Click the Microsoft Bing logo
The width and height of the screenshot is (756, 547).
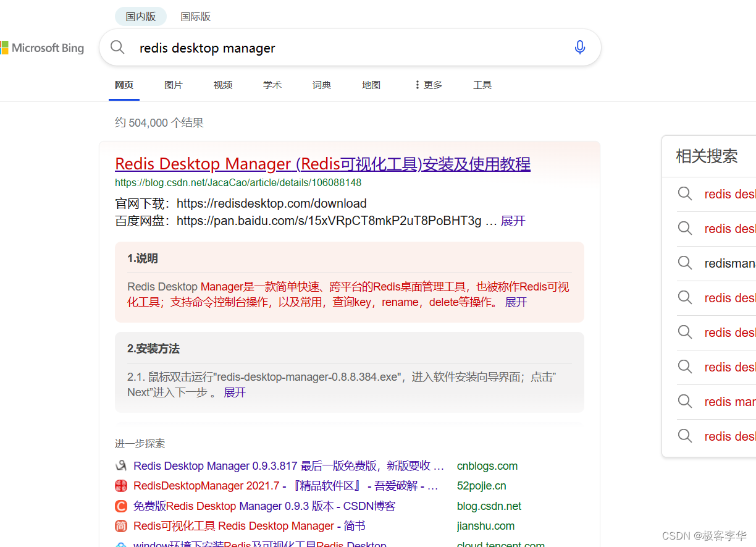[x=42, y=48]
